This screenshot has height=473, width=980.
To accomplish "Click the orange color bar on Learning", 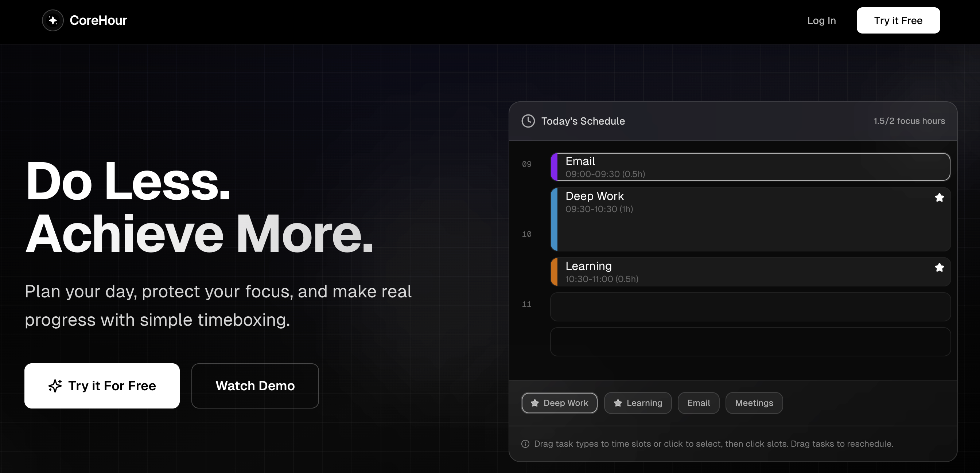I will [x=554, y=272].
